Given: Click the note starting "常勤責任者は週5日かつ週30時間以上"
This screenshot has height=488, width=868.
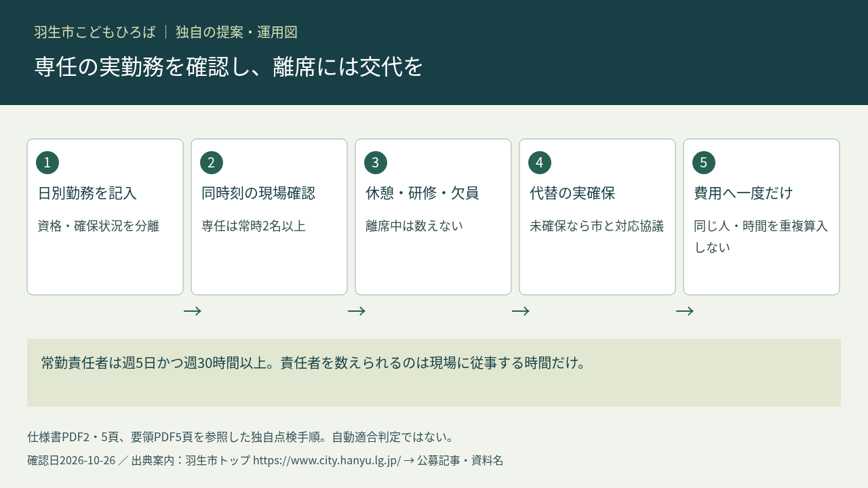Looking at the screenshot, I should 313,363.
